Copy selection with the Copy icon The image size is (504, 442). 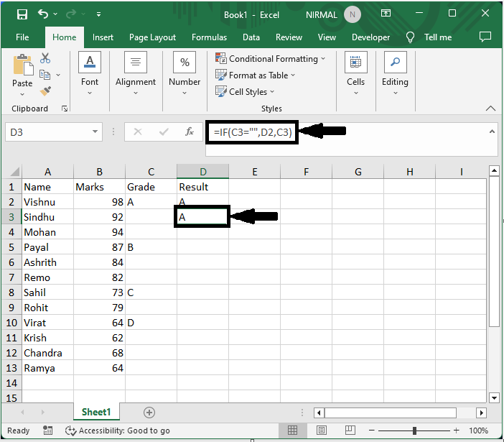point(45,75)
